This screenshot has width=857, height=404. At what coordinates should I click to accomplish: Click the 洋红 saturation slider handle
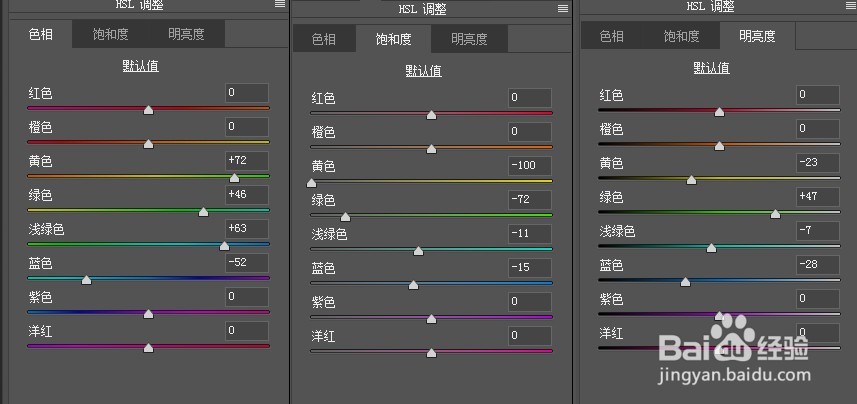coord(431,353)
